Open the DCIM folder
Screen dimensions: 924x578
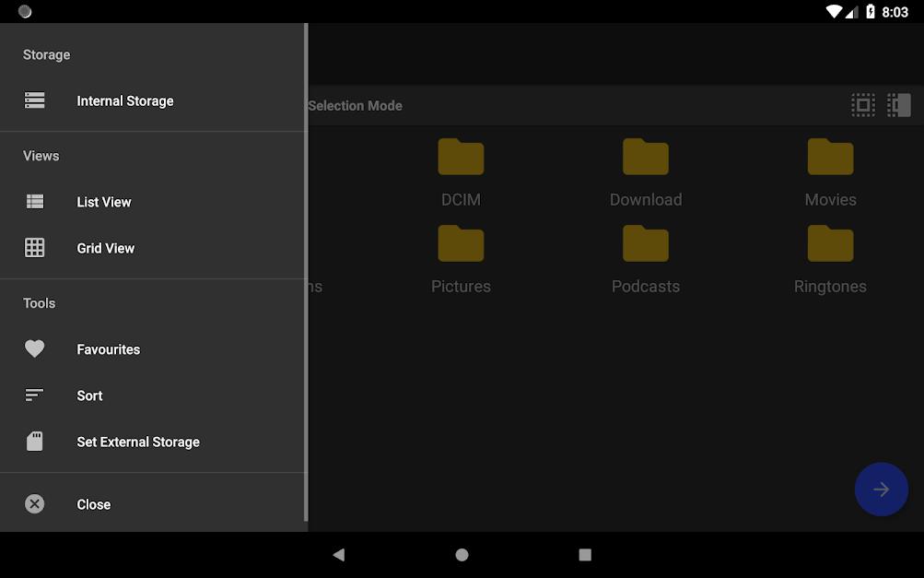point(461,172)
